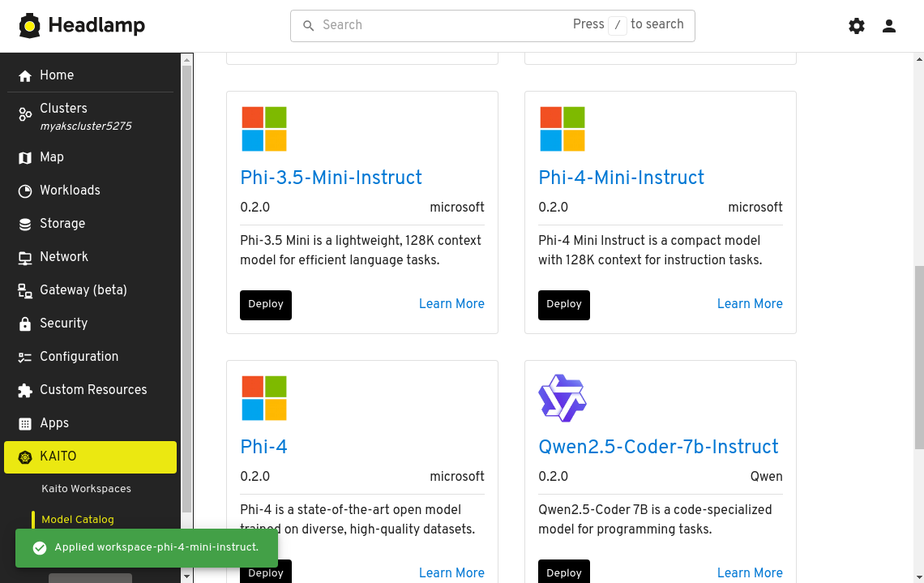Image resolution: width=924 pixels, height=583 pixels.
Task: Focus the Search input field
Action: point(438,25)
